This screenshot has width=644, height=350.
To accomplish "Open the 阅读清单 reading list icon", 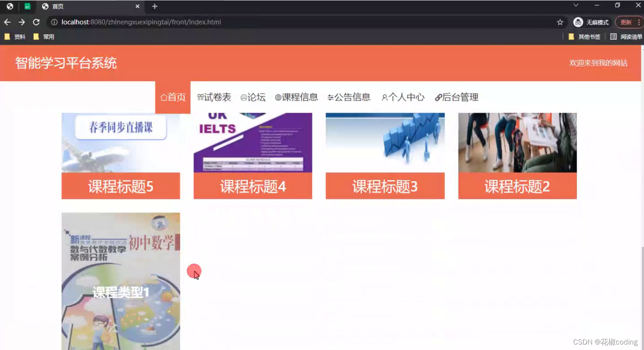I will pos(614,37).
